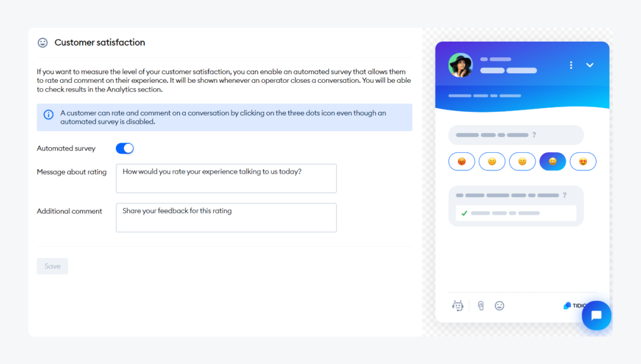This screenshot has height=364, width=641.
Task: Select the bot icon in chat toolbar
Action: pos(458,305)
